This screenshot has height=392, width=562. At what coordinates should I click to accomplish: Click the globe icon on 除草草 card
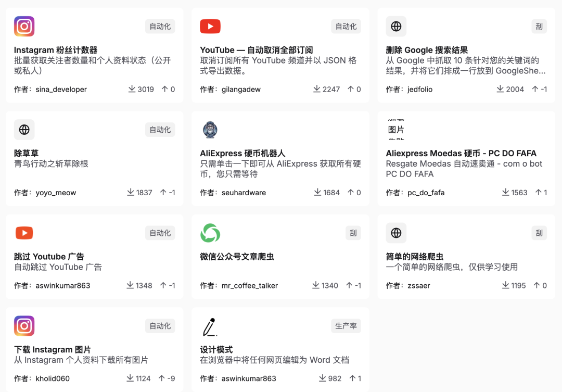pyautogui.click(x=24, y=130)
